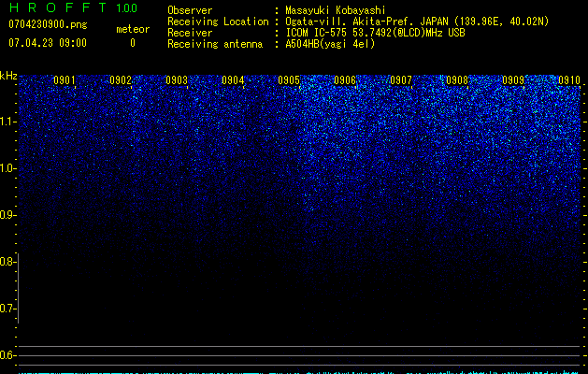This screenshot has height=374, width=588.
Task: Click the 0907 time marker
Action: point(401,80)
